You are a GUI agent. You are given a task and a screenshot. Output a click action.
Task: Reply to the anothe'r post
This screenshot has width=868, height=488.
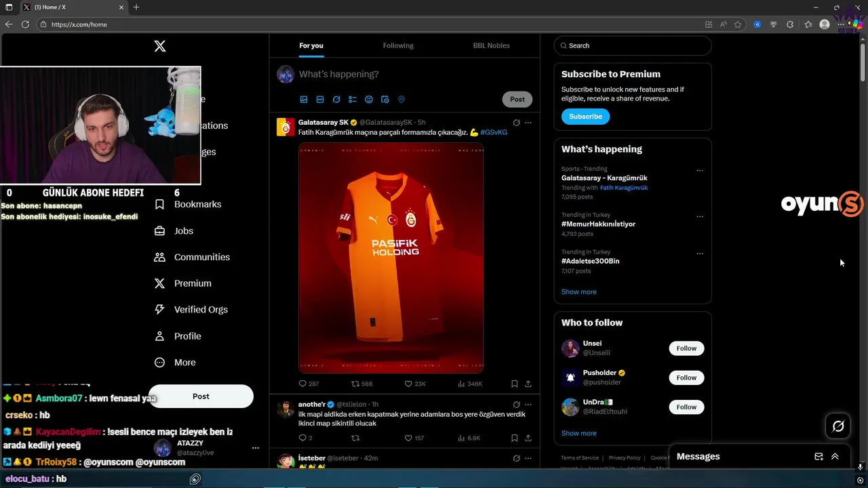tap(305, 438)
